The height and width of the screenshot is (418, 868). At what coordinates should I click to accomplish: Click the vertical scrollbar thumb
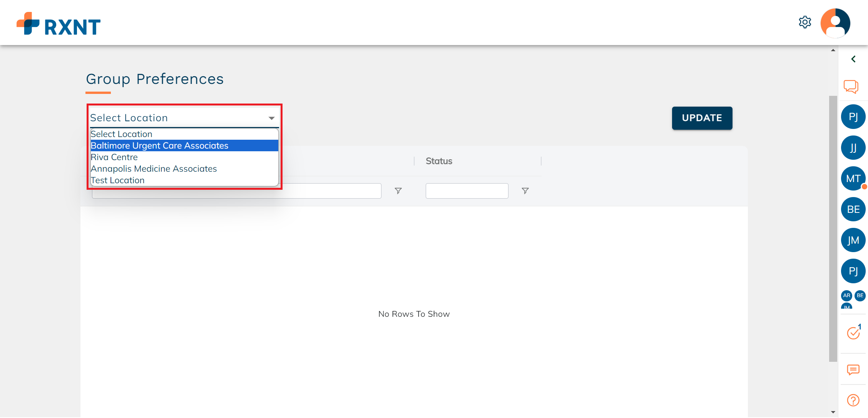tap(833, 229)
